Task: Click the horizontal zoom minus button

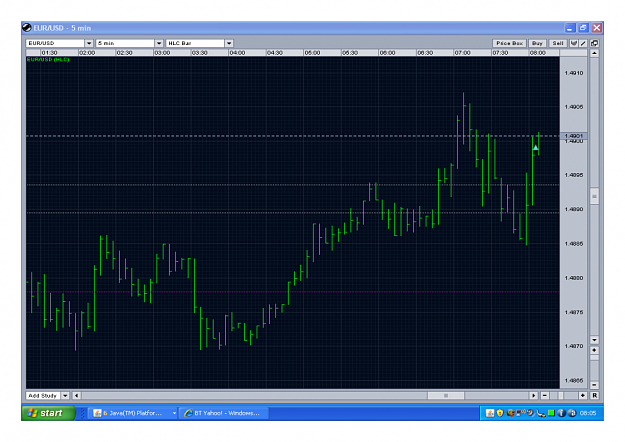Action: (x=544, y=395)
